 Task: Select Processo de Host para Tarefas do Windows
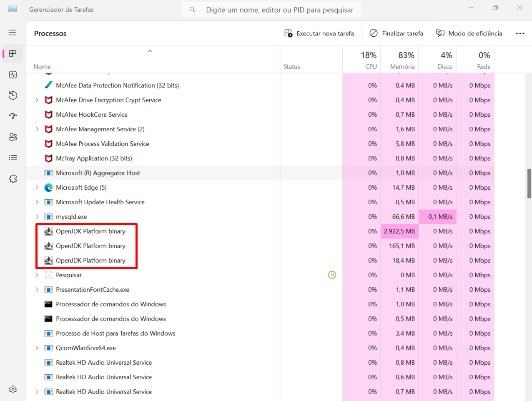tap(115, 333)
